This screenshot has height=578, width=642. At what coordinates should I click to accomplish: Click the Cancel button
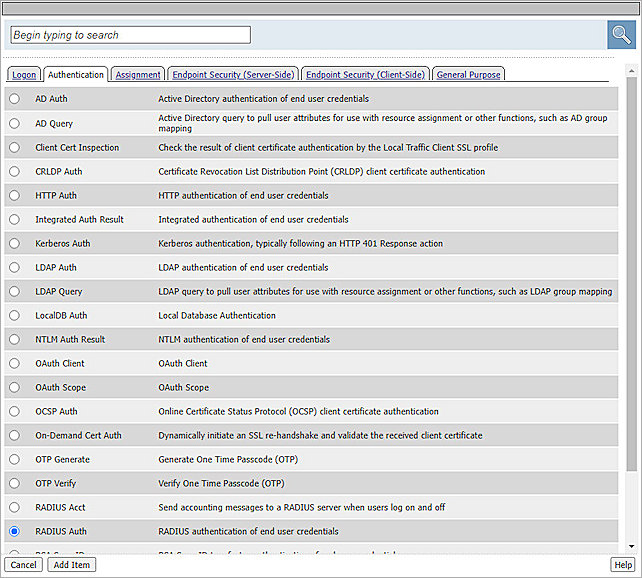(x=23, y=565)
